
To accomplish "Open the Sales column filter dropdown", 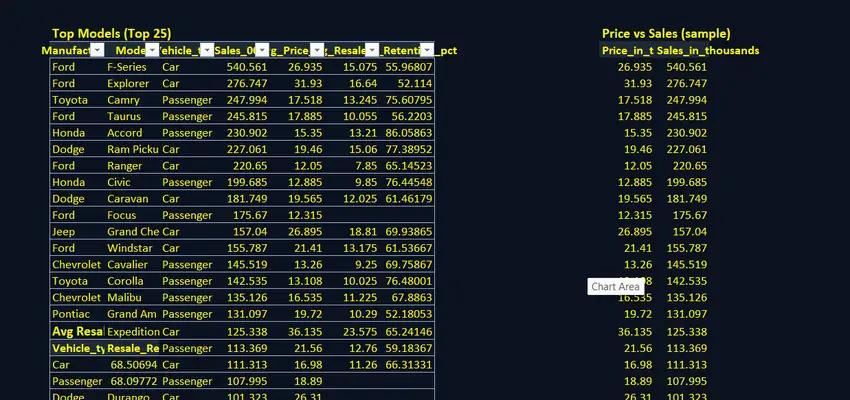I will (x=262, y=50).
